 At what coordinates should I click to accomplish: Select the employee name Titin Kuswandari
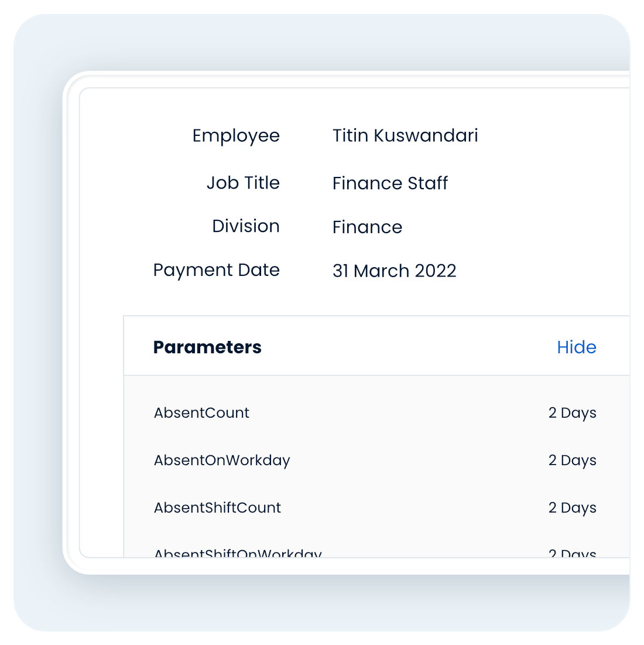point(405,136)
